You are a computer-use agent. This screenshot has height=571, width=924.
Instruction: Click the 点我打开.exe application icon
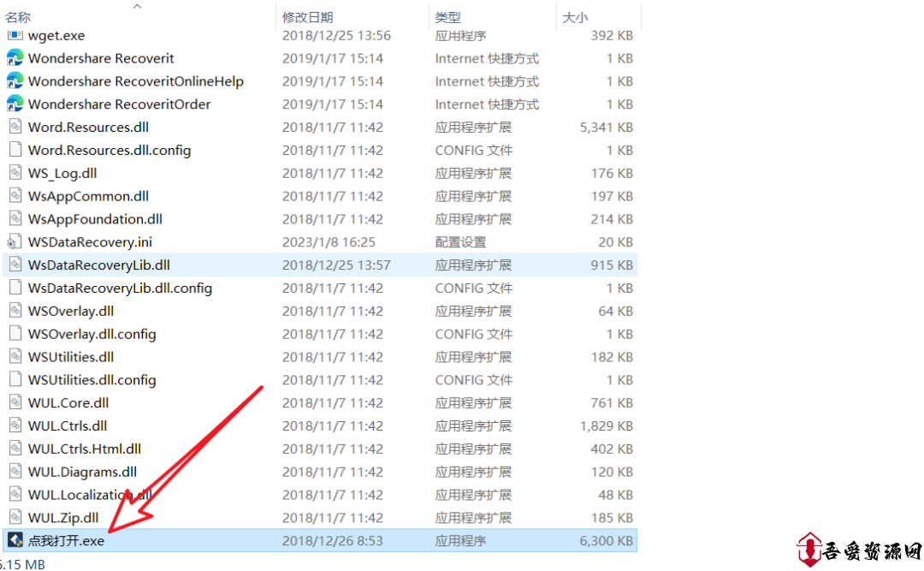coord(15,540)
